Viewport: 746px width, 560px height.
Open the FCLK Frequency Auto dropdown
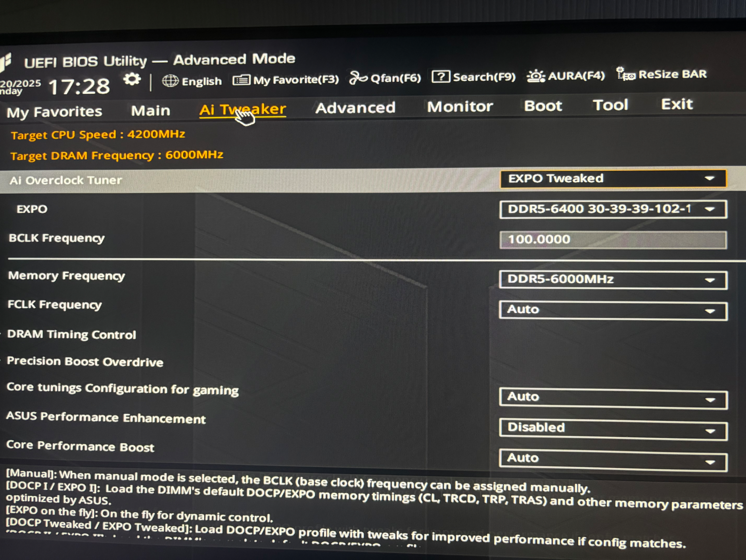pyautogui.click(x=613, y=310)
